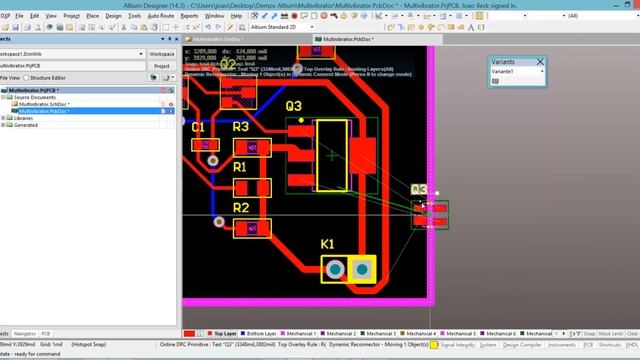Click the Cross Probe pencil icon

pos(230,27)
